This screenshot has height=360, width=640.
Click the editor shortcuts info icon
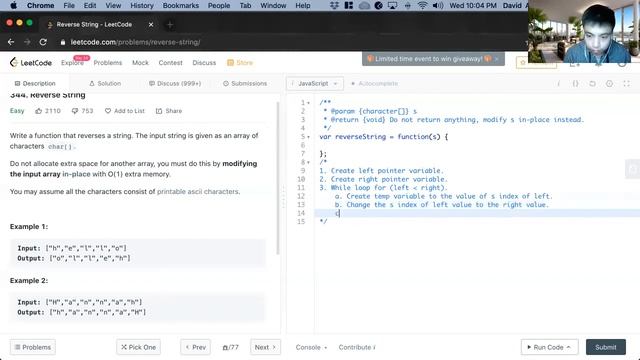tap(558, 83)
